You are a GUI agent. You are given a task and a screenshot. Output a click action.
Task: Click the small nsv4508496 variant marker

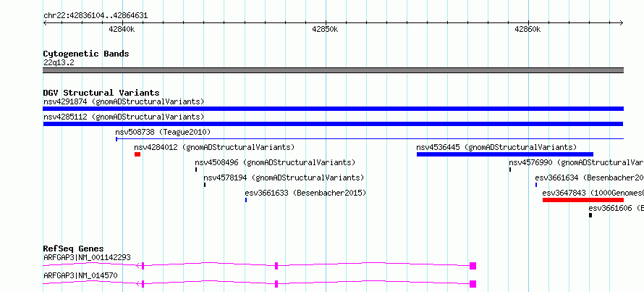tap(196, 170)
